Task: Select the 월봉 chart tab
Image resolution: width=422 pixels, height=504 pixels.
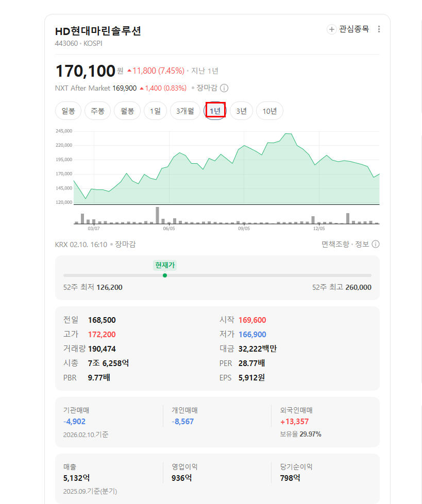Action: 127,111
